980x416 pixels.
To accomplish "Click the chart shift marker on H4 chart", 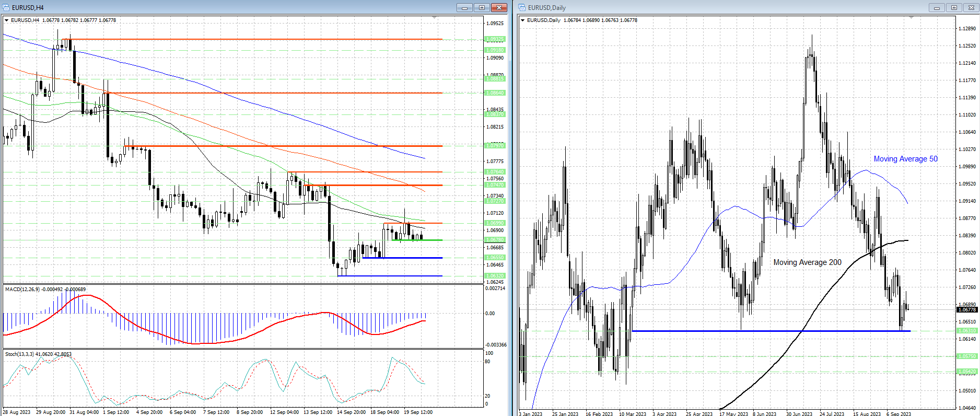I will click(435, 18).
